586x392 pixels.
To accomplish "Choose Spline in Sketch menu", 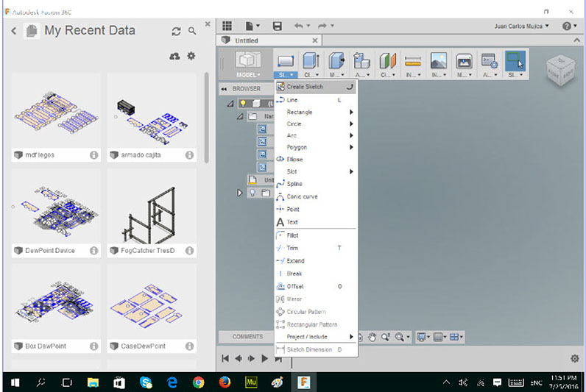I will pos(316,184).
